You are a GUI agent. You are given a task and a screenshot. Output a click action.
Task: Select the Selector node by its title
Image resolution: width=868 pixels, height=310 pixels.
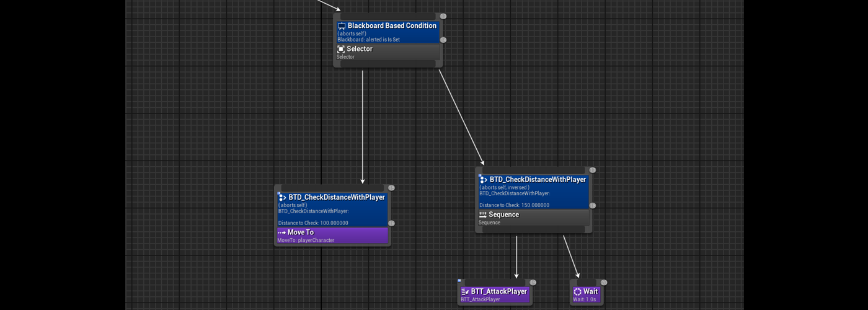tap(360, 49)
